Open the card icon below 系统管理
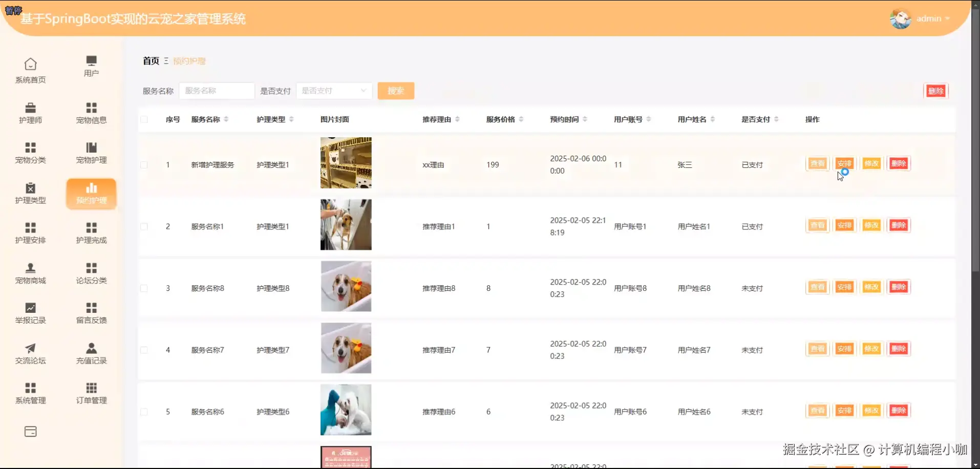 coord(30,432)
